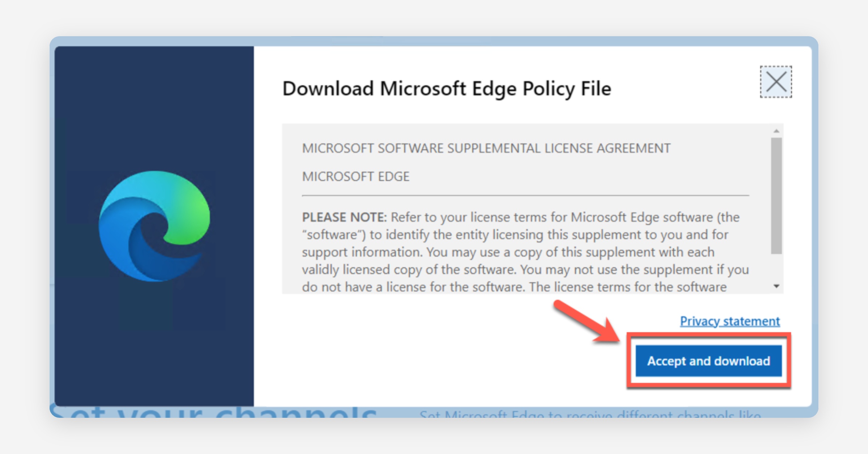The image size is (868, 454).
Task: Click the license scrollbar down arrow
Action: pyautogui.click(x=776, y=286)
